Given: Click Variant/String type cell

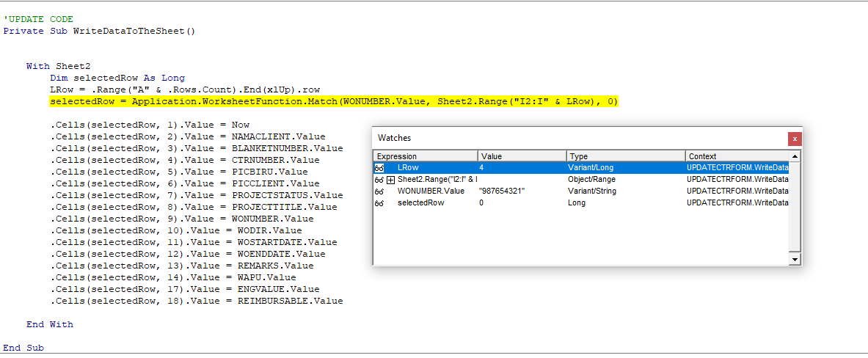Looking at the screenshot, I should tap(592, 191).
